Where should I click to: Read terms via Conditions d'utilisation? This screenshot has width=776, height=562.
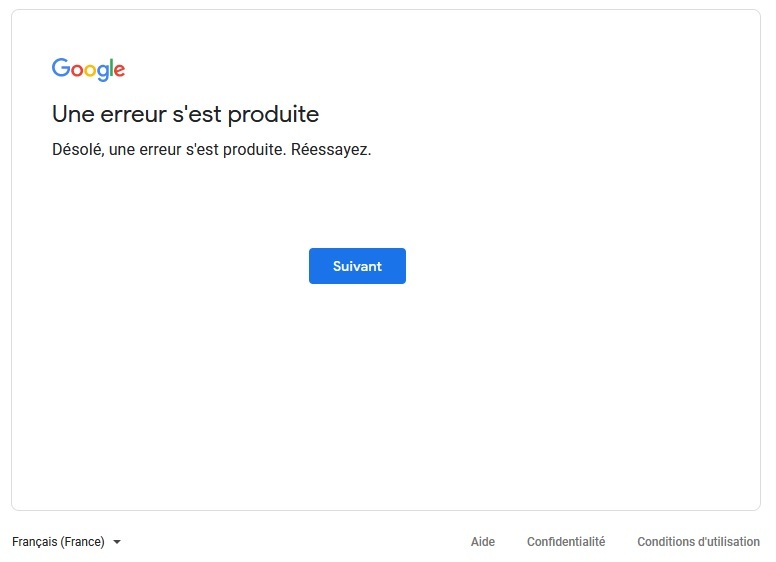tap(698, 542)
